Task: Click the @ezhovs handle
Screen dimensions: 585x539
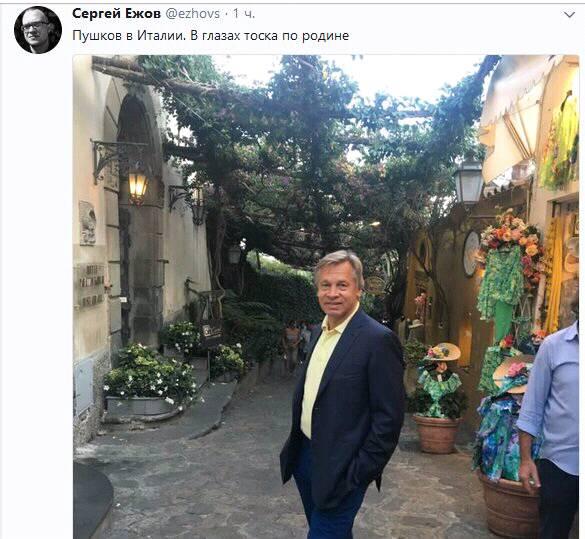Action: pos(192,14)
